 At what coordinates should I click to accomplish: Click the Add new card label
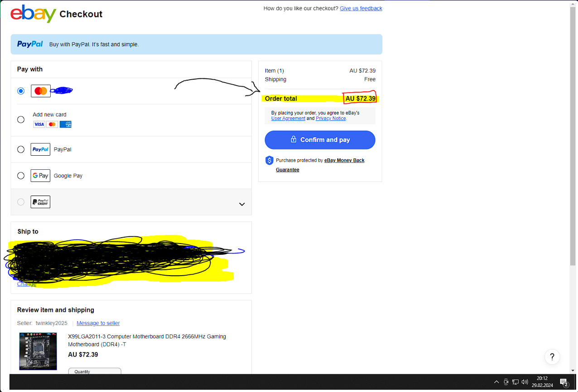tap(49, 115)
